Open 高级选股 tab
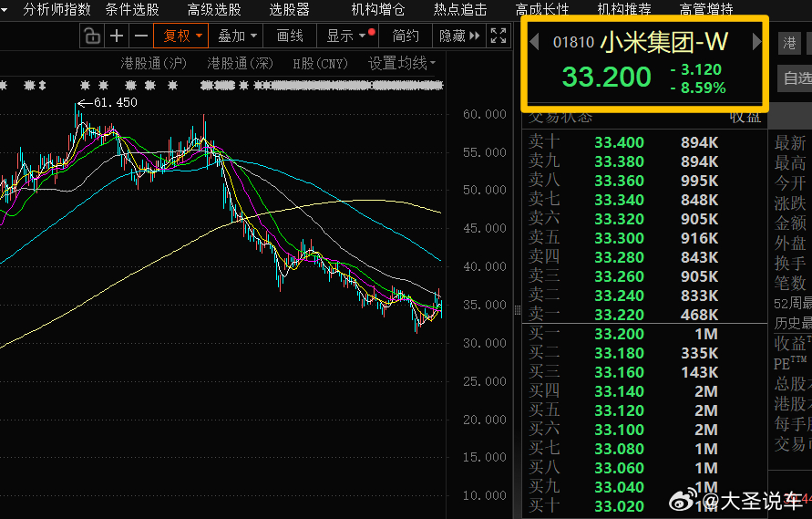The image size is (812, 519). [x=214, y=9]
